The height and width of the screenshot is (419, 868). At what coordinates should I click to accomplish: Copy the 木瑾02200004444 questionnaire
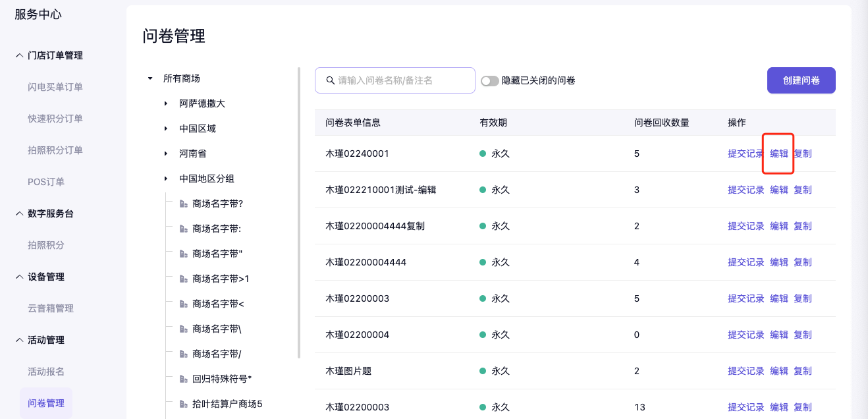pos(802,262)
